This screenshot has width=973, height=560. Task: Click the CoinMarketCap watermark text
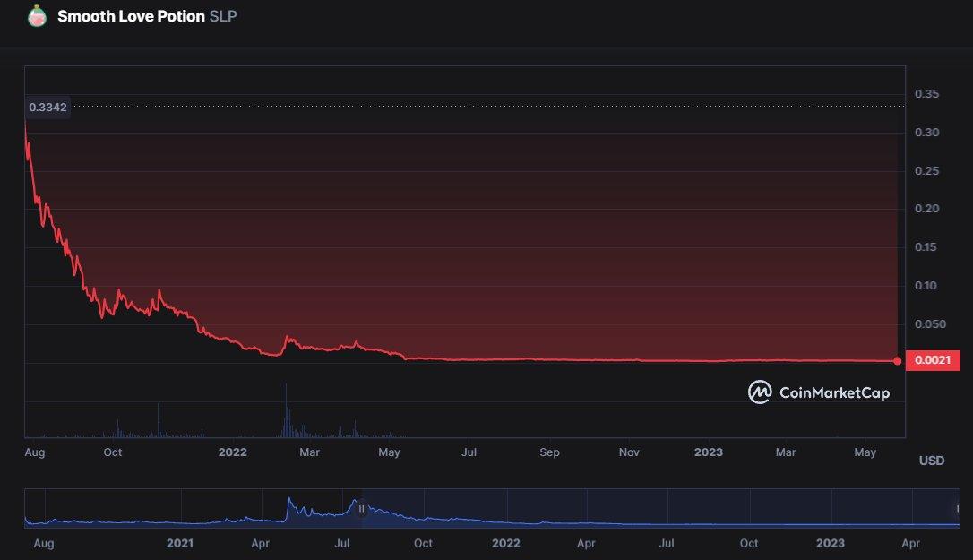coord(834,392)
